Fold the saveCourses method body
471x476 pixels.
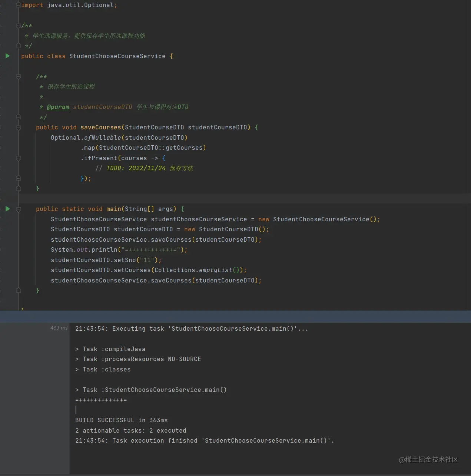pos(18,128)
